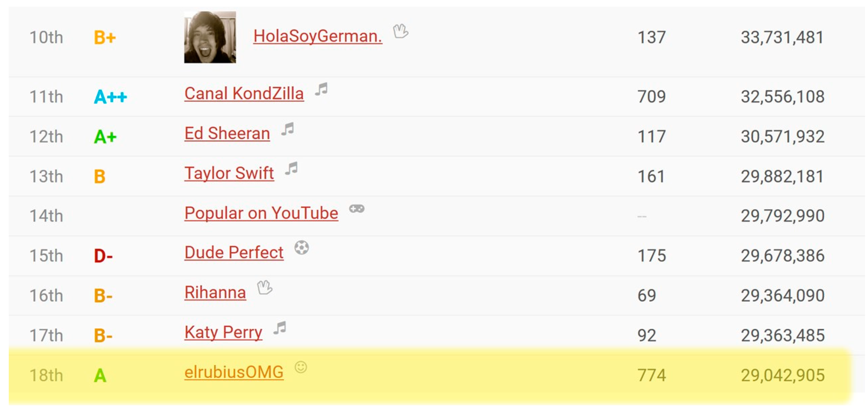Click the music note icon beside Ed Sheeran
This screenshot has width=868, height=410.
(288, 129)
